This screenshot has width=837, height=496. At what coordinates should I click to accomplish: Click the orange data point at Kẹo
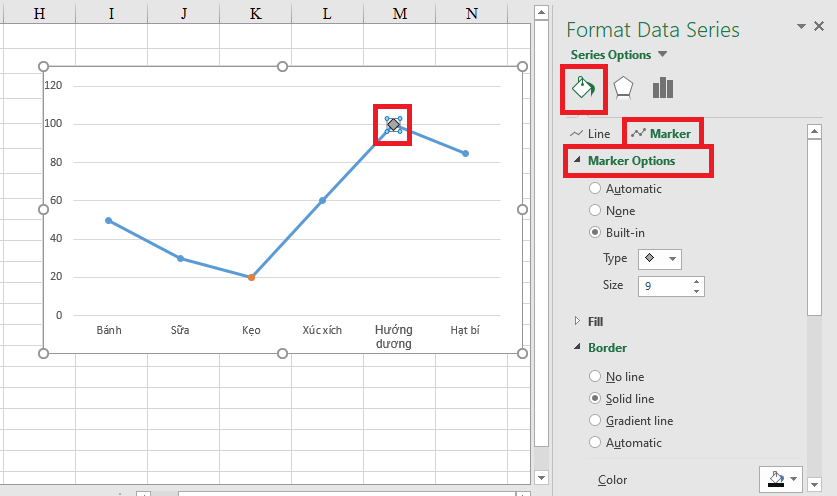[251, 277]
